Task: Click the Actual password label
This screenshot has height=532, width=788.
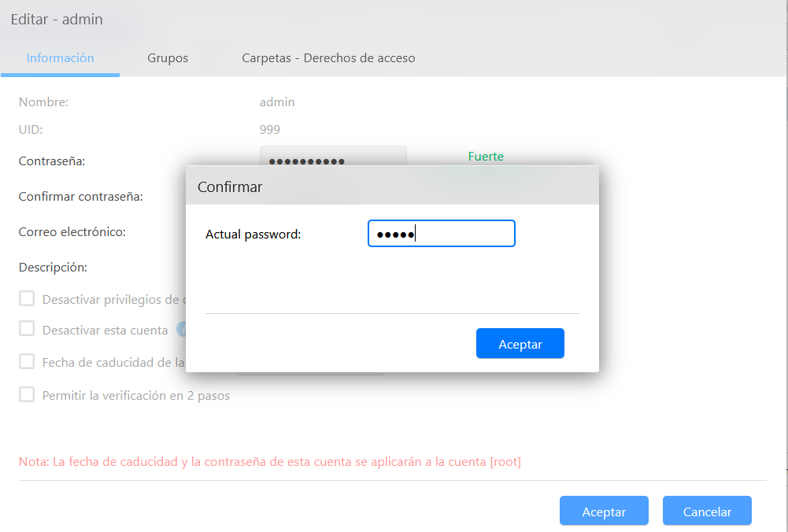Action: (x=253, y=235)
